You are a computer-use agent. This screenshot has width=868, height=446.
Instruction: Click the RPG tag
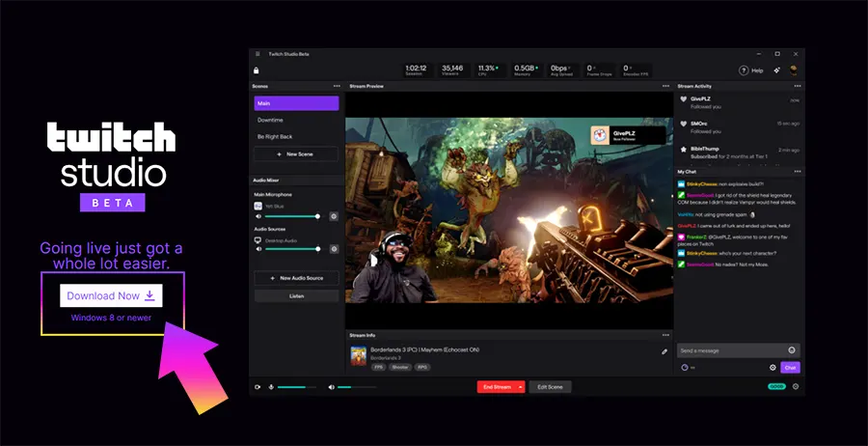tap(421, 367)
